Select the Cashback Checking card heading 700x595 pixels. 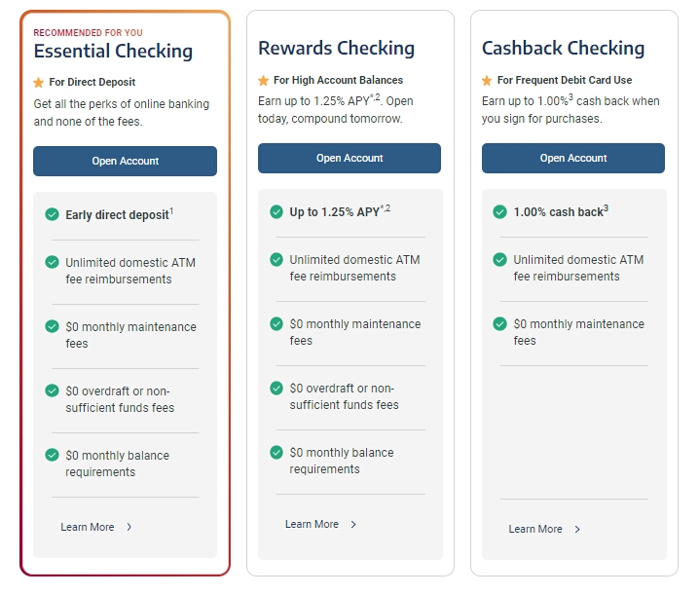point(563,49)
